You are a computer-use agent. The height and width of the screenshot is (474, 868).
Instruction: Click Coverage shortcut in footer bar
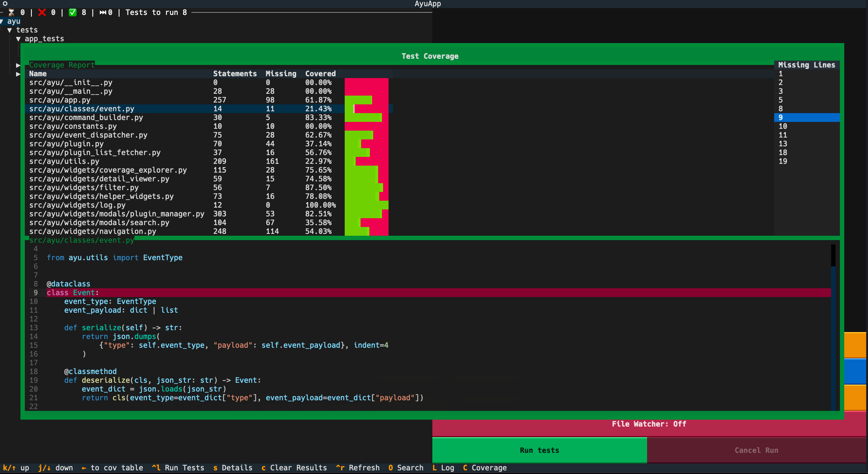(485, 468)
